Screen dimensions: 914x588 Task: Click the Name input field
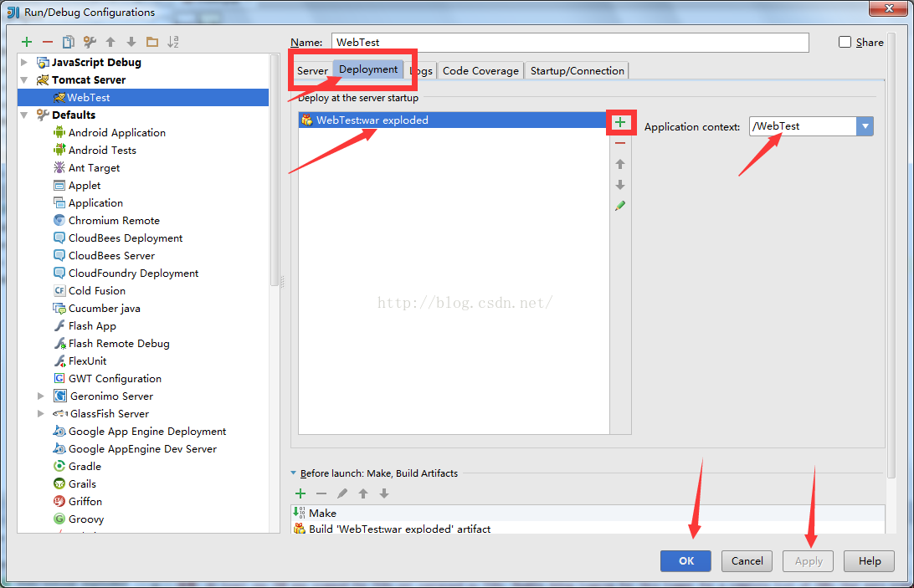(570, 42)
